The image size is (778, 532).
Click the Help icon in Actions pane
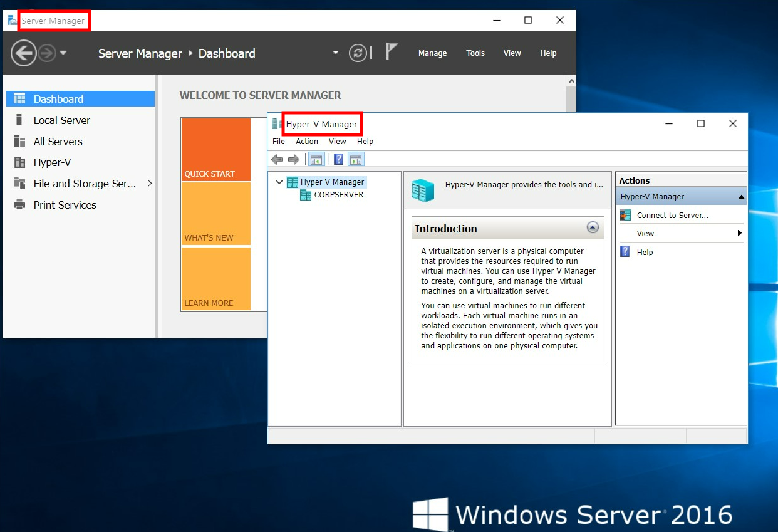pyautogui.click(x=625, y=251)
